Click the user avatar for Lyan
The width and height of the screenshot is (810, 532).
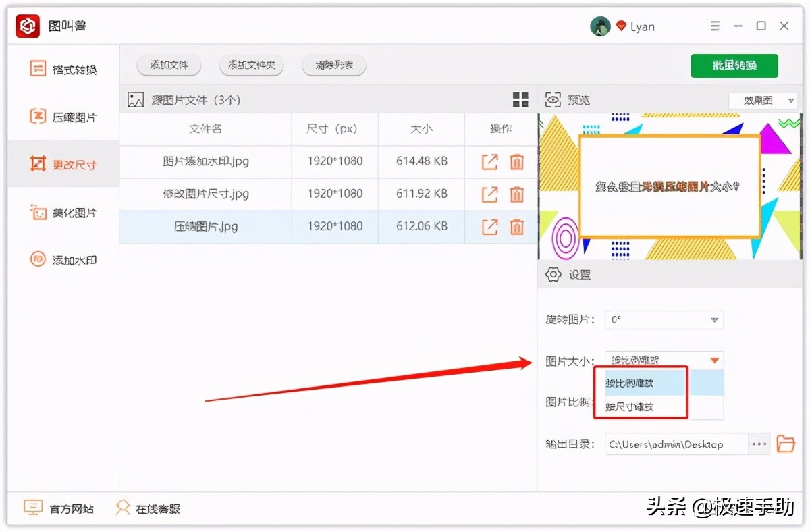coord(600,26)
